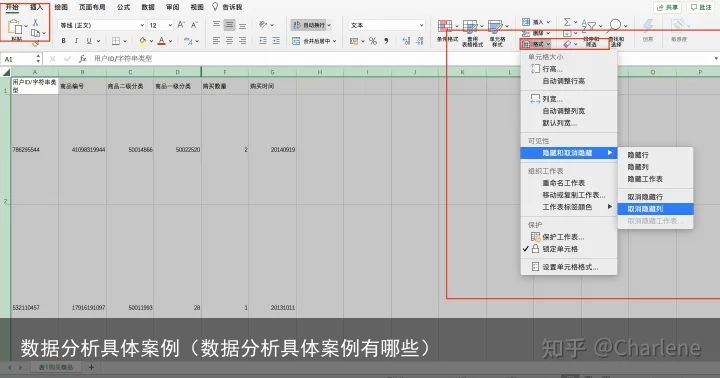Image resolution: width=720 pixels, height=378 pixels.
Task: Open 排序和筛选 sort and filter icon
Action: [589, 26]
